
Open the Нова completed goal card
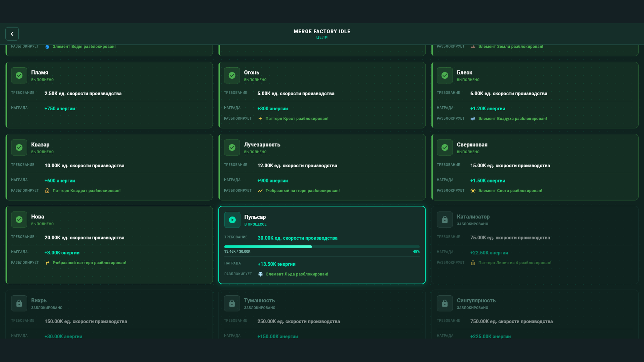pyautogui.click(x=109, y=245)
